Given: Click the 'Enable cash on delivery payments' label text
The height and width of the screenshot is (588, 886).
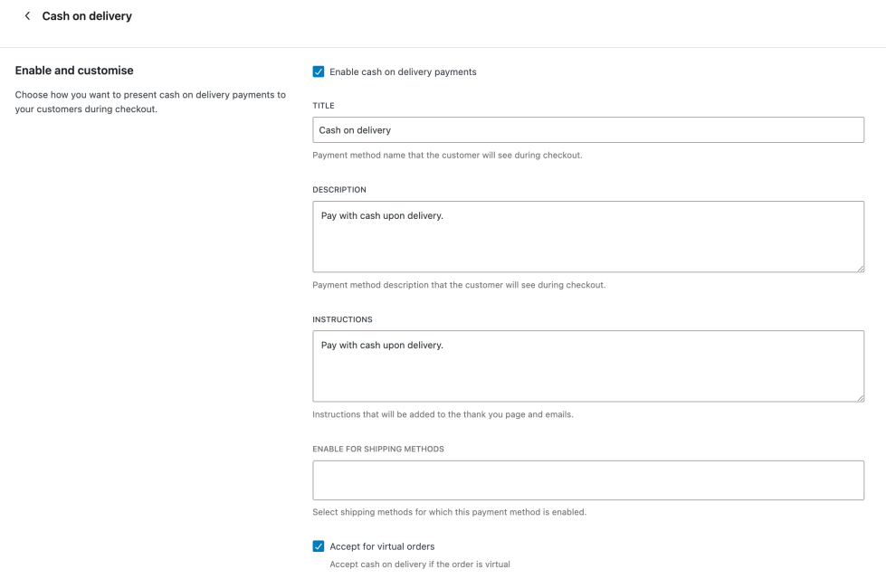Looking at the screenshot, I should [x=403, y=71].
